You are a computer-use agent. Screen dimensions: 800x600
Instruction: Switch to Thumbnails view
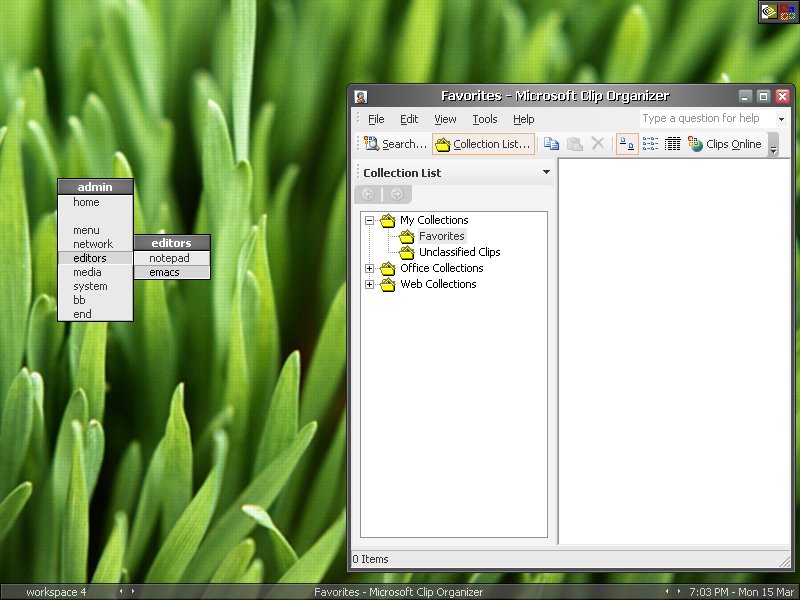pos(627,144)
